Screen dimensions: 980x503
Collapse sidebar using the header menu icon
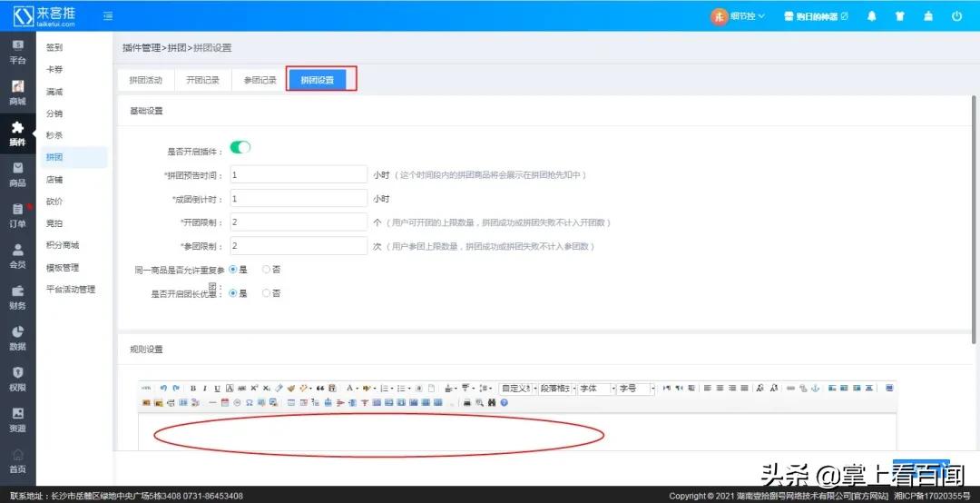coord(109,16)
